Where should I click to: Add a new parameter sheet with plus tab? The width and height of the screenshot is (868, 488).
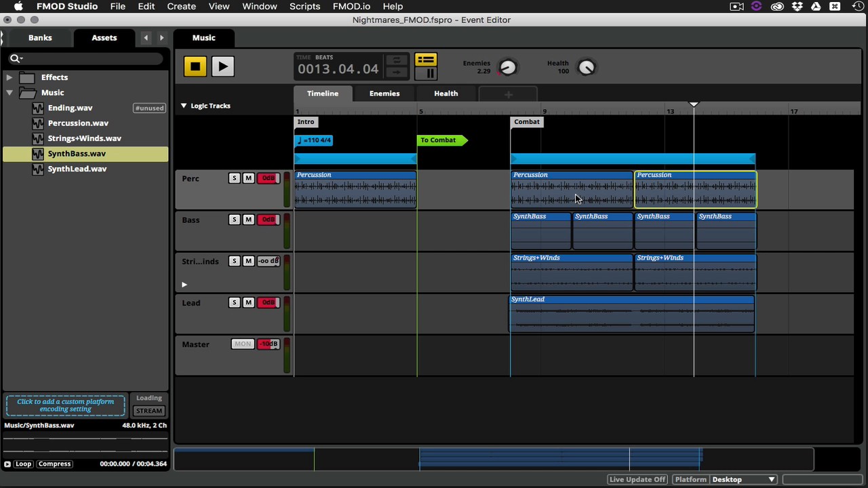tap(508, 94)
